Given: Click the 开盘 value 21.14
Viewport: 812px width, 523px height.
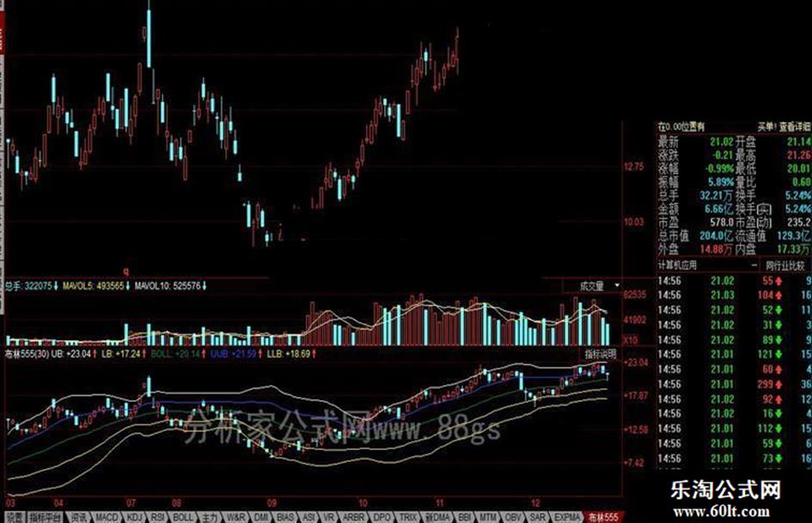Looking at the screenshot, I should [x=799, y=142].
